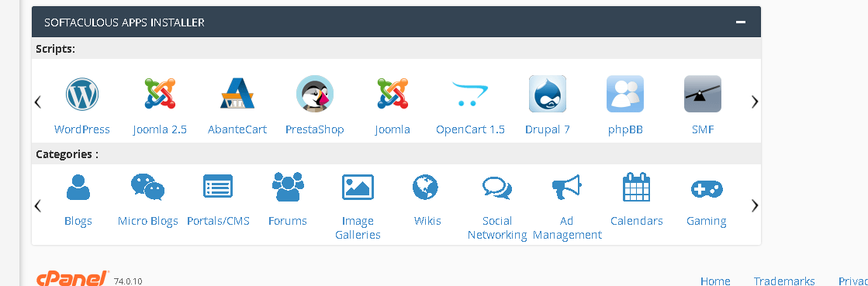868x286 pixels.
Task: Click the PrestaShop text link
Action: [314, 129]
